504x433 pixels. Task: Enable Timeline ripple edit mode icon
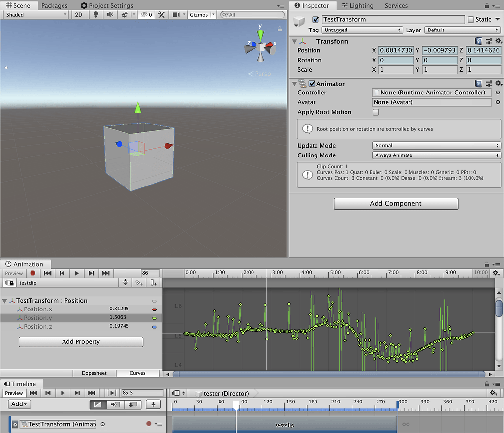point(116,404)
